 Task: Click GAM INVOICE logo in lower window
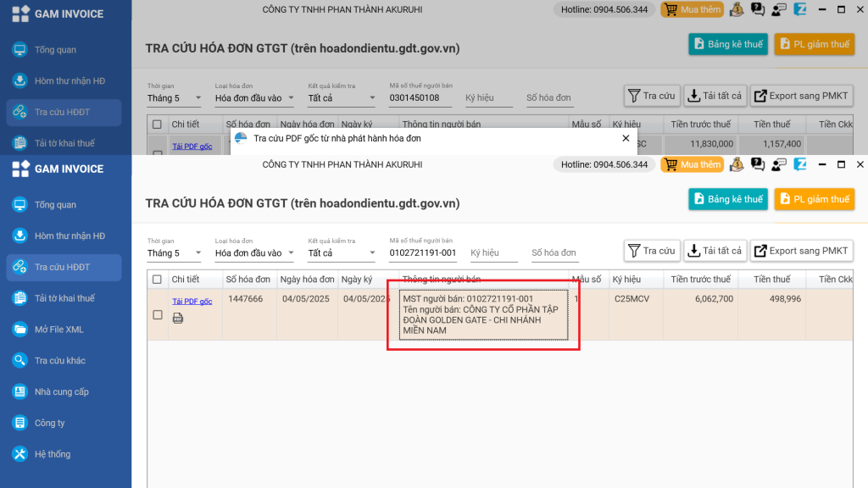tap(20, 169)
